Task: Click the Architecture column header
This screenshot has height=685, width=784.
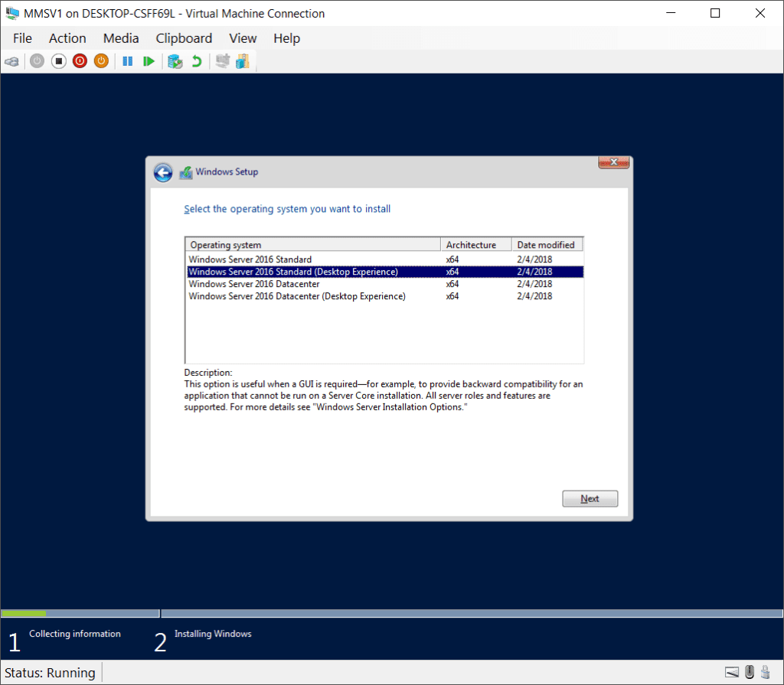Action: point(476,244)
